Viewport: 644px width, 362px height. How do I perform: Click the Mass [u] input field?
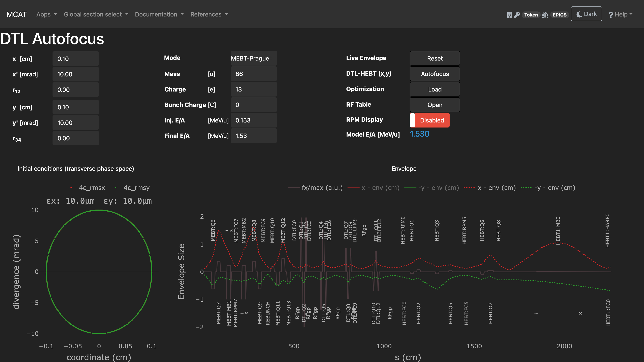pyautogui.click(x=254, y=74)
